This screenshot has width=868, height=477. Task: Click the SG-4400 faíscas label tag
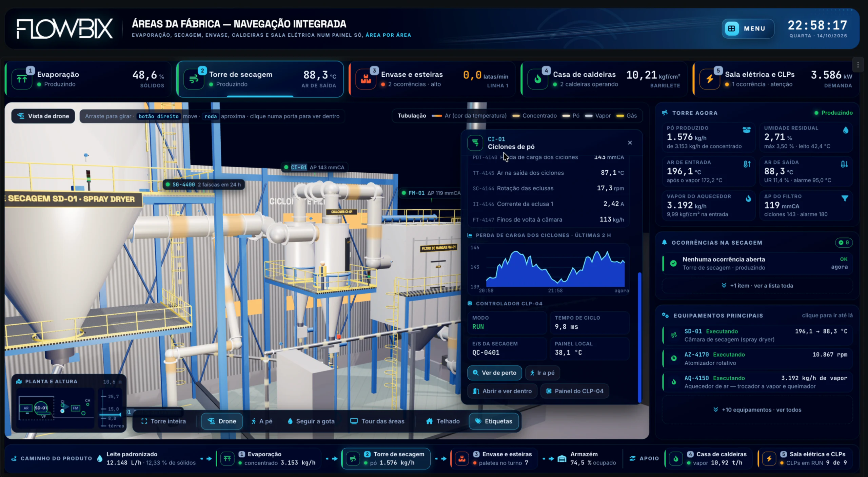coord(203,185)
